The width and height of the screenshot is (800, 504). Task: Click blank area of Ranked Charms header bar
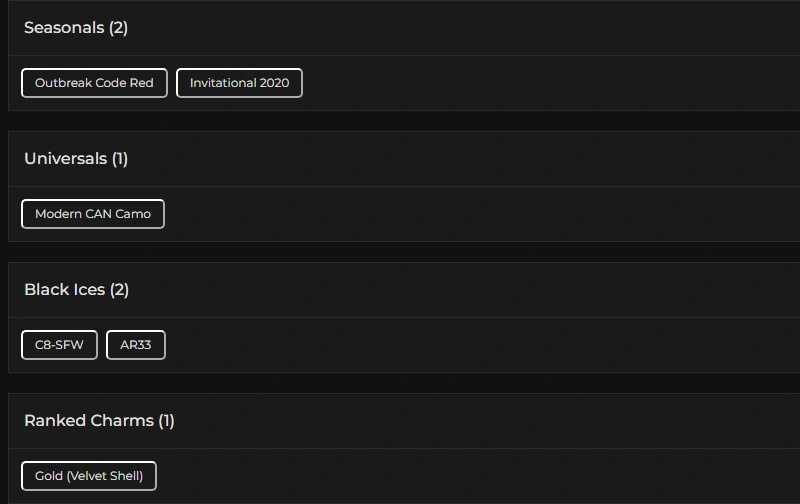coord(480,421)
